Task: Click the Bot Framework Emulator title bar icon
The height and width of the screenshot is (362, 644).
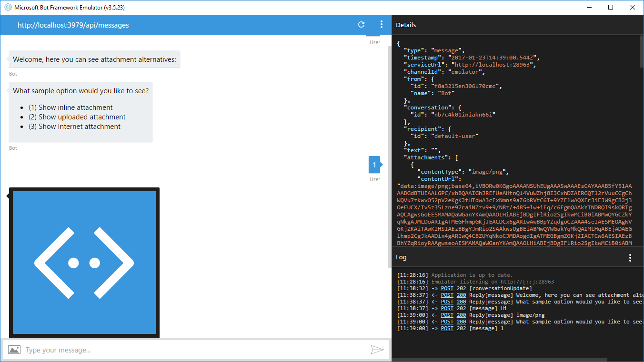Action: pos(8,8)
